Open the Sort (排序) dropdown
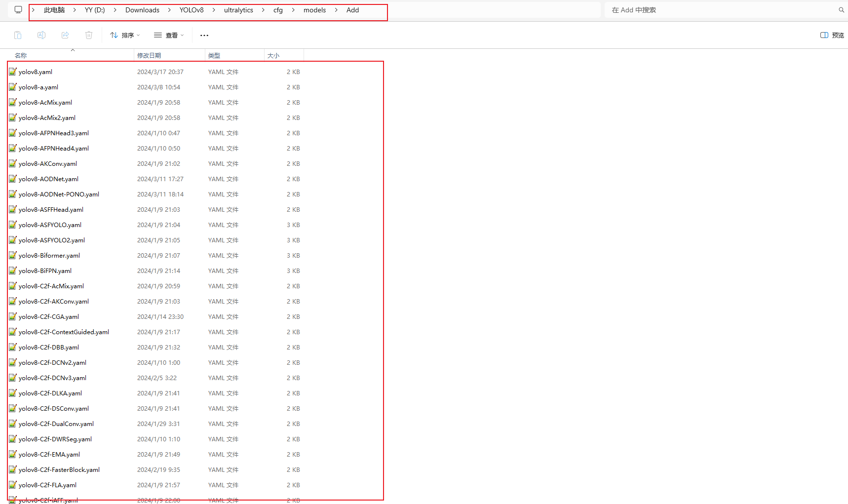848x504 pixels. point(125,35)
